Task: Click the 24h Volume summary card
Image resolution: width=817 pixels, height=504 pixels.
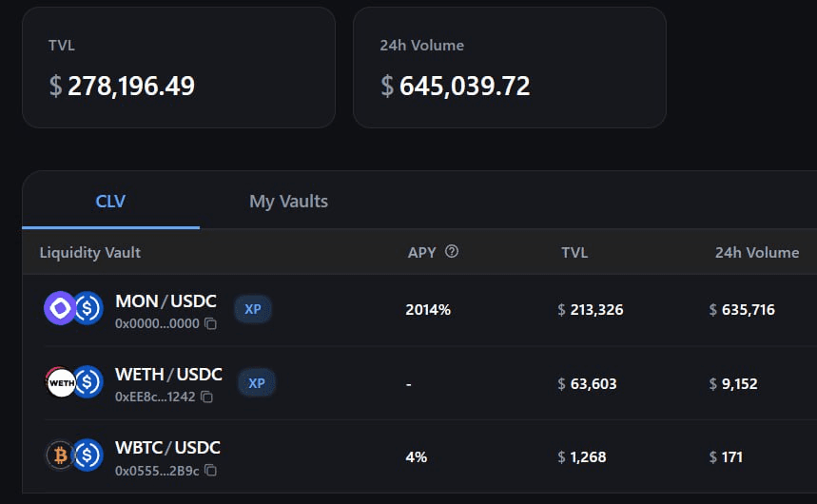Action: click(x=509, y=68)
